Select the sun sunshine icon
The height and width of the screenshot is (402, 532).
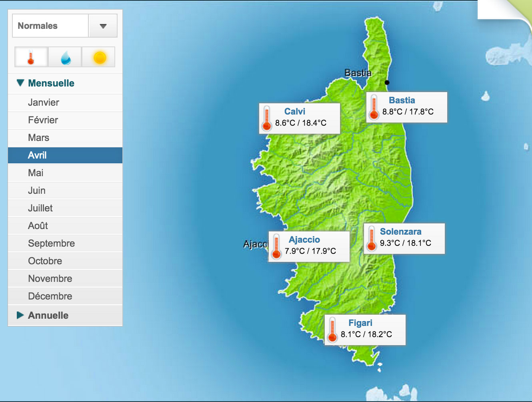coord(98,57)
